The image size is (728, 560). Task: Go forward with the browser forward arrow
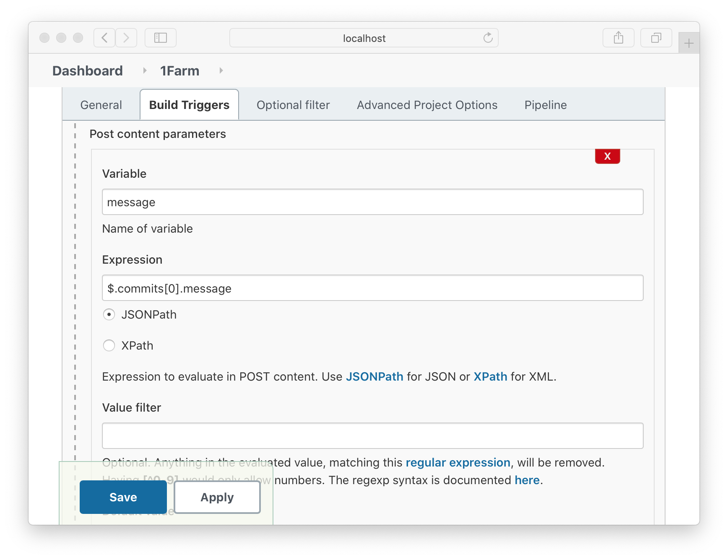126,38
